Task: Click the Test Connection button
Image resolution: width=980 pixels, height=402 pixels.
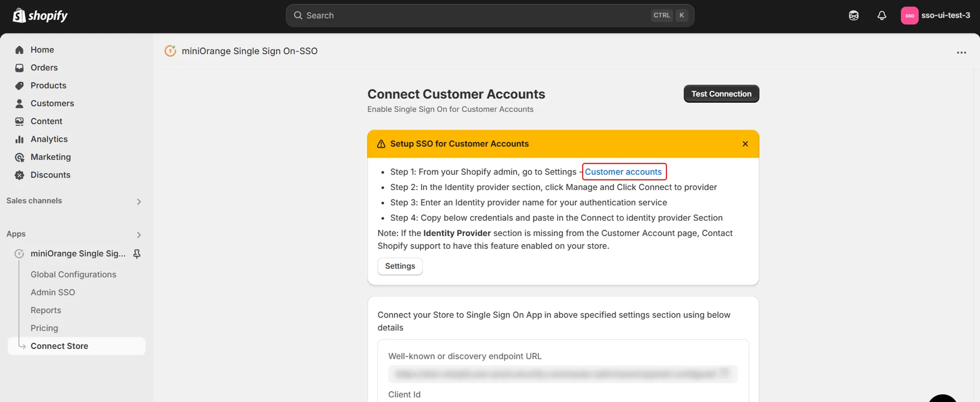Action: pos(721,93)
